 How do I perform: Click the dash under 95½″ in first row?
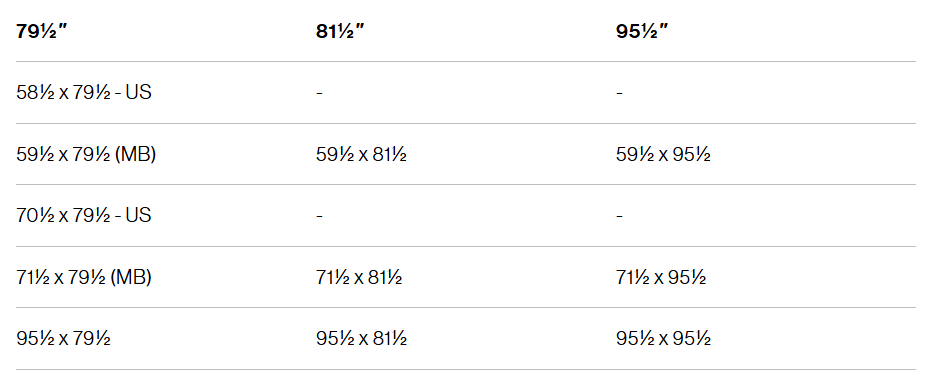(619, 93)
